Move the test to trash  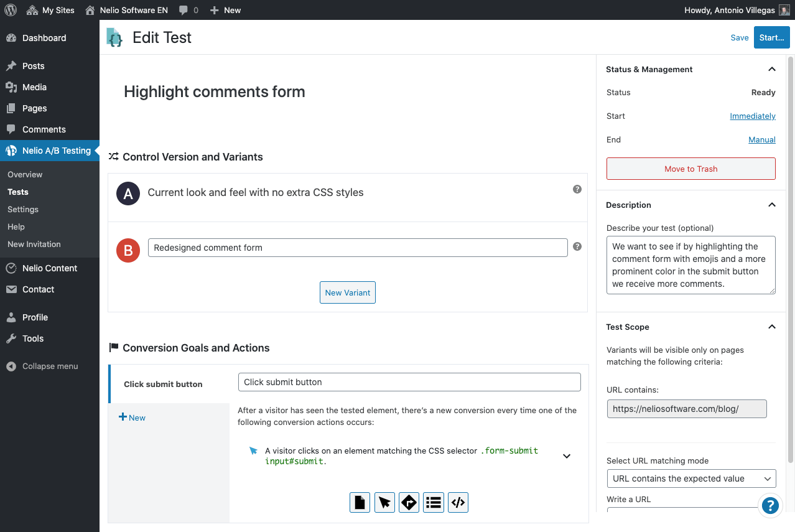(690, 169)
